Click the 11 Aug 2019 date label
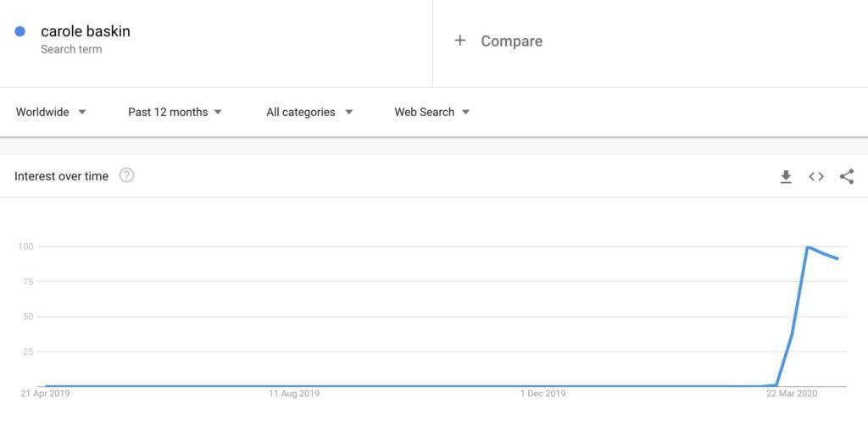The width and height of the screenshot is (868, 431). click(294, 394)
